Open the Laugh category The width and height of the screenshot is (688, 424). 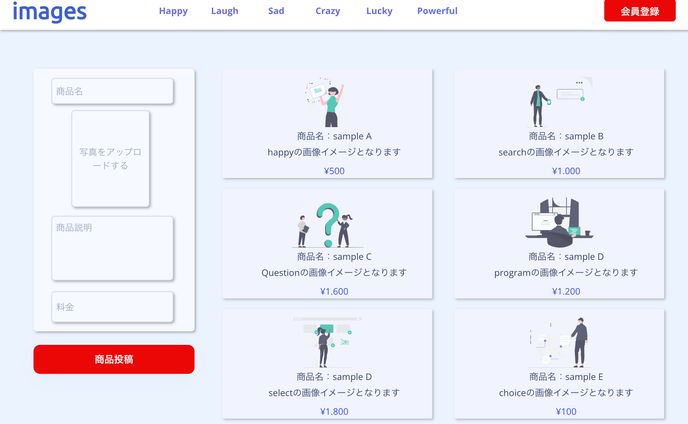pos(225,11)
